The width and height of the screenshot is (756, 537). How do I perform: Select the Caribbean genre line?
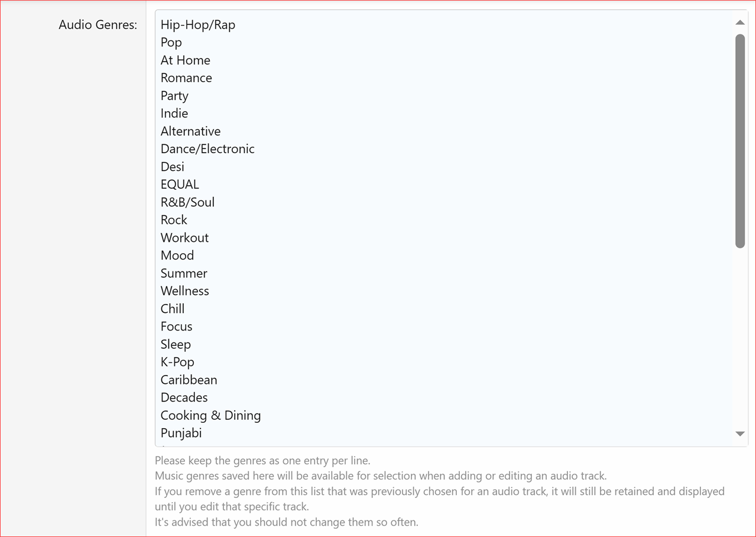189,379
